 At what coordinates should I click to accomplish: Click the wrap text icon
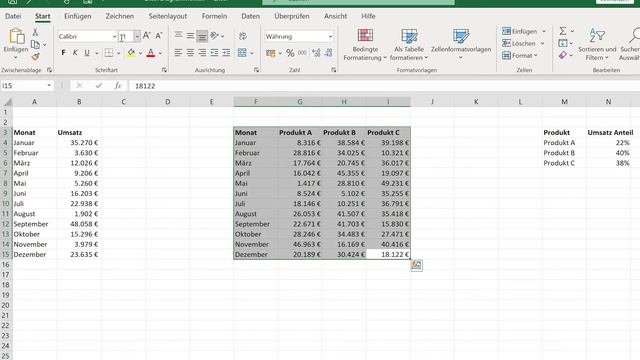[243, 36]
